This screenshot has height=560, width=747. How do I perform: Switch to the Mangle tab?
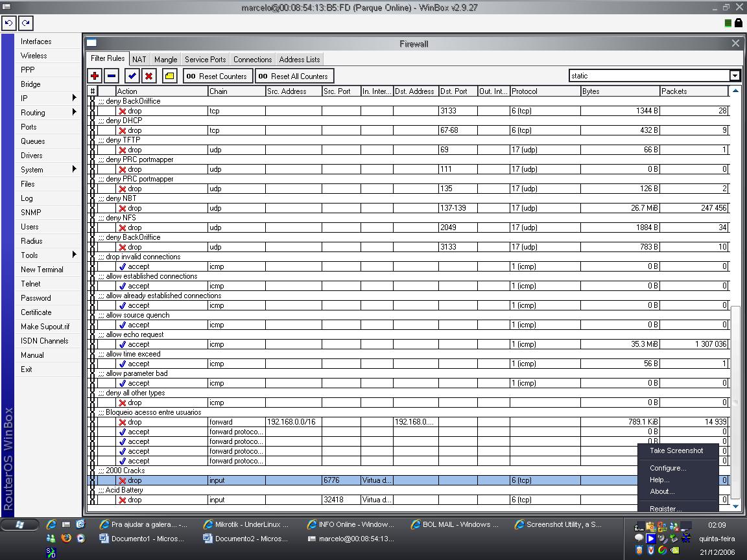pos(165,59)
